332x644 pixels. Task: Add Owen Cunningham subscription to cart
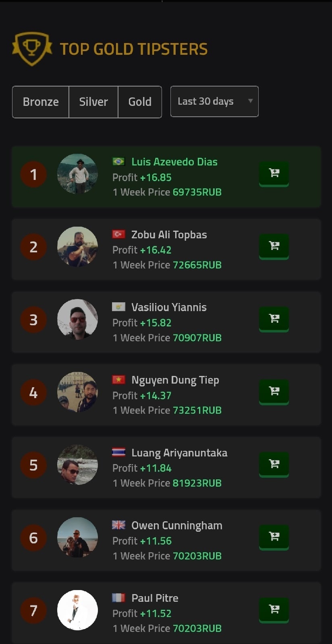click(x=274, y=537)
